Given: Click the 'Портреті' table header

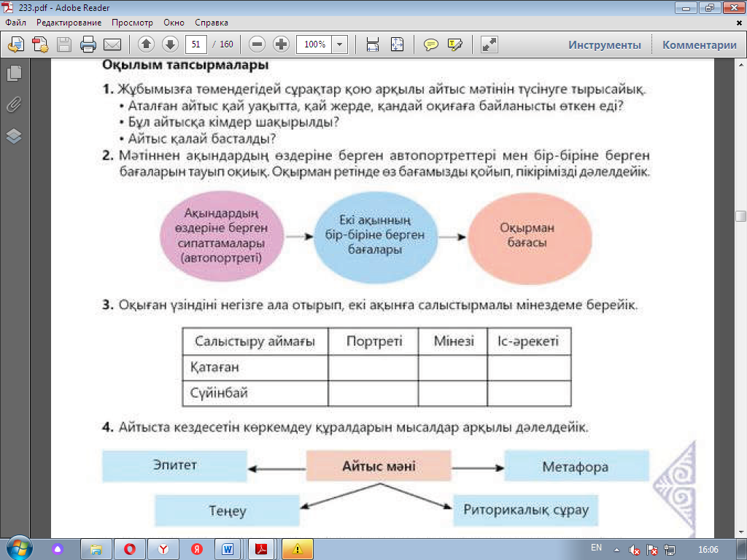Looking at the screenshot, I should point(373,341).
